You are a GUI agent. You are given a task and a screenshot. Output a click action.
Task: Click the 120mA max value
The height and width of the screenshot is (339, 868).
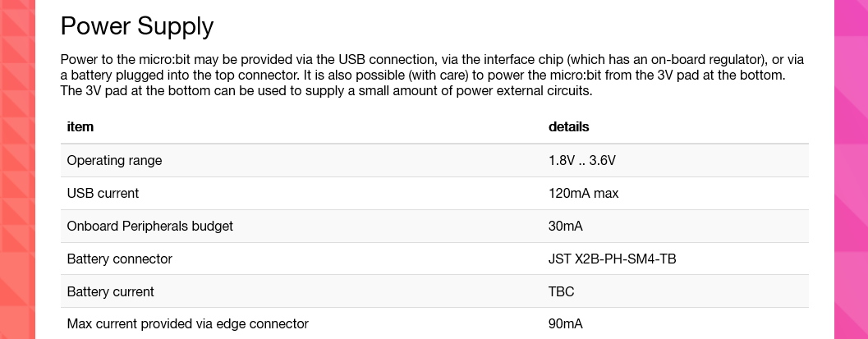(x=584, y=194)
